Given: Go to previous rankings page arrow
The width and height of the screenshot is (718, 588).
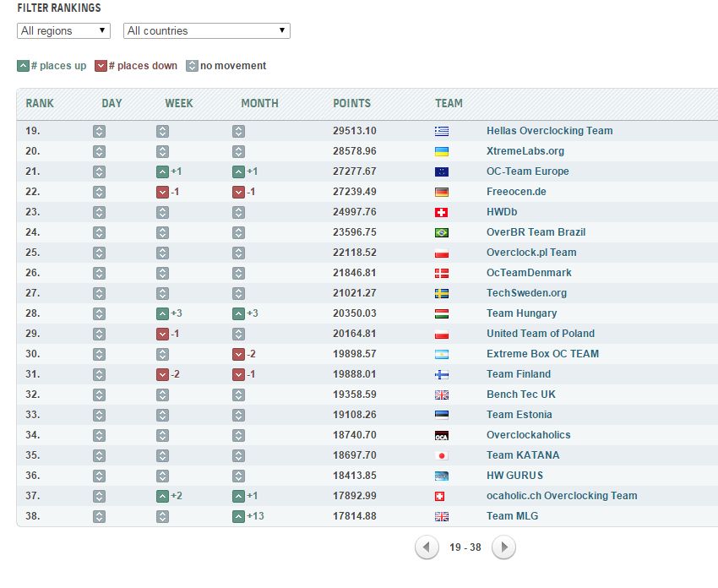Looking at the screenshot, I should pyautogui.click(x=427, y=547).
